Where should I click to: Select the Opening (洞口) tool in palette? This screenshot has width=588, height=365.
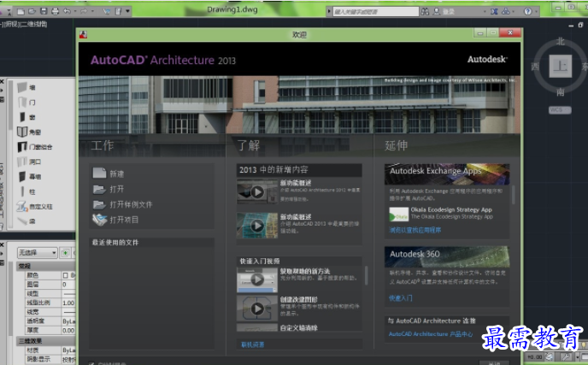click(x=29, y=162)
